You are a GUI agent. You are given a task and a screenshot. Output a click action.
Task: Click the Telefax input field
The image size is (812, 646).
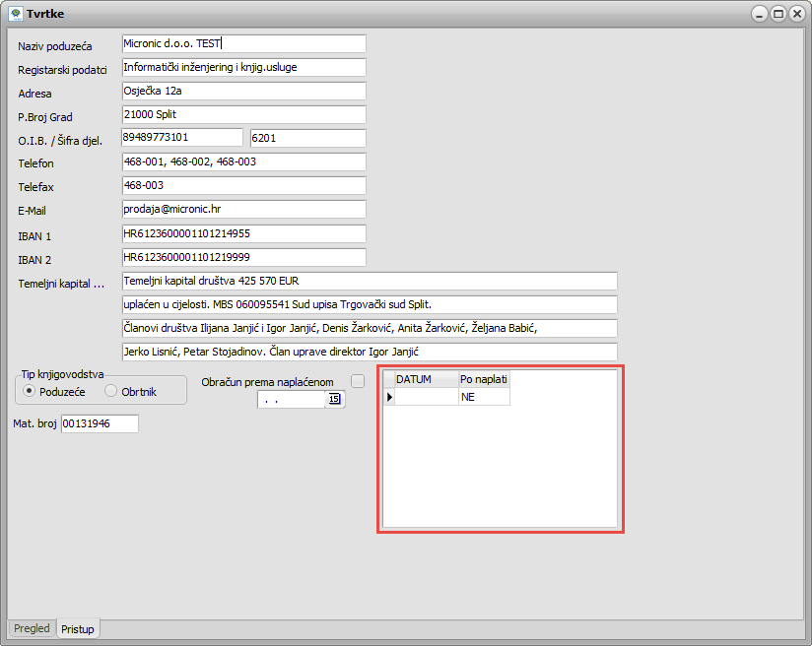(244, 185)
